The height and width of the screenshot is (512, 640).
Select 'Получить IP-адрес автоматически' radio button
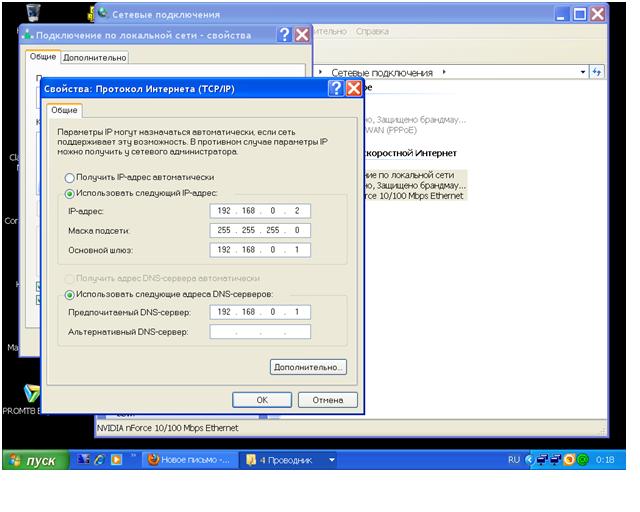pyautogui.click(x=70, y=177)
